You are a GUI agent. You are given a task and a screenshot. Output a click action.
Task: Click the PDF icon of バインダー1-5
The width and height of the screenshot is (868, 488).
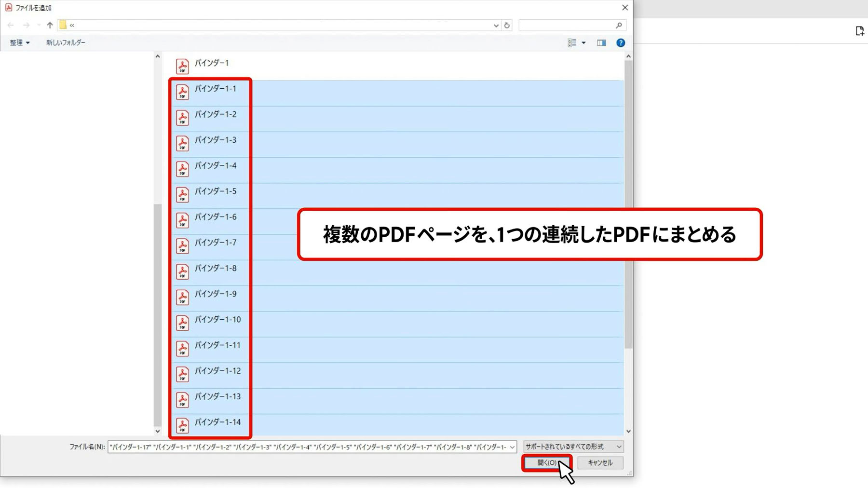coord(182,194)
